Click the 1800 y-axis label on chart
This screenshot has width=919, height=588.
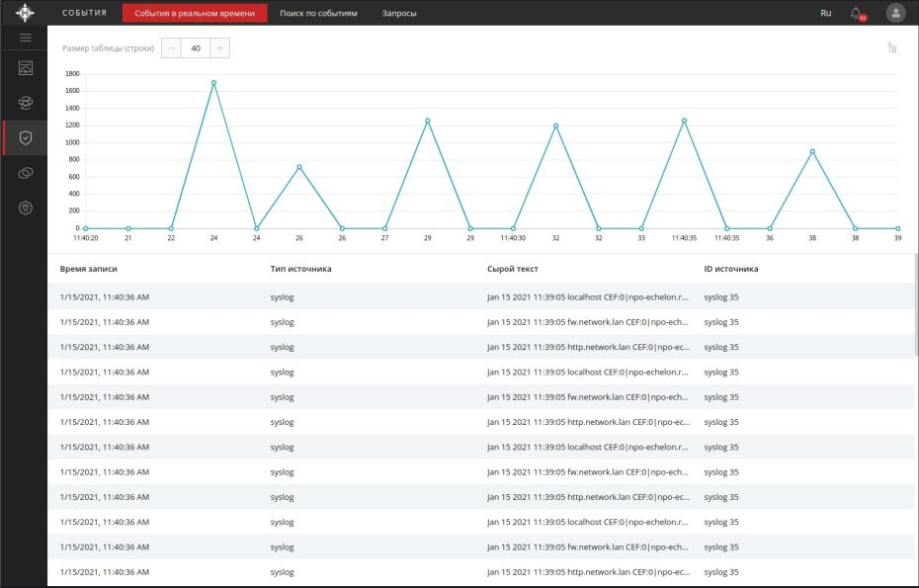pyautogui.click(x=72, y=74)
